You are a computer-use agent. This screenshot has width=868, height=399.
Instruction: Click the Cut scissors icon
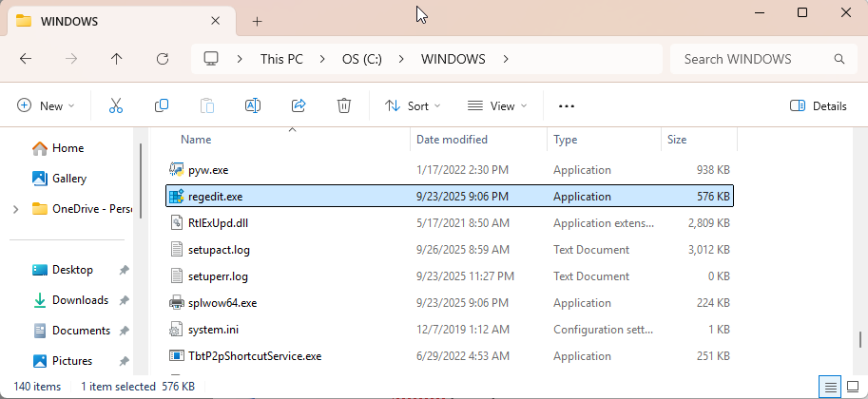point(116,105)
